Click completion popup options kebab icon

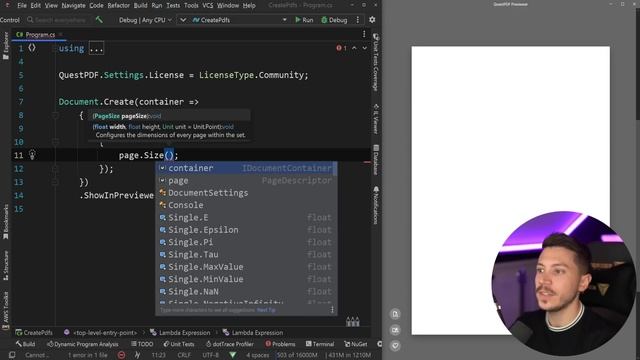[332, 310]
